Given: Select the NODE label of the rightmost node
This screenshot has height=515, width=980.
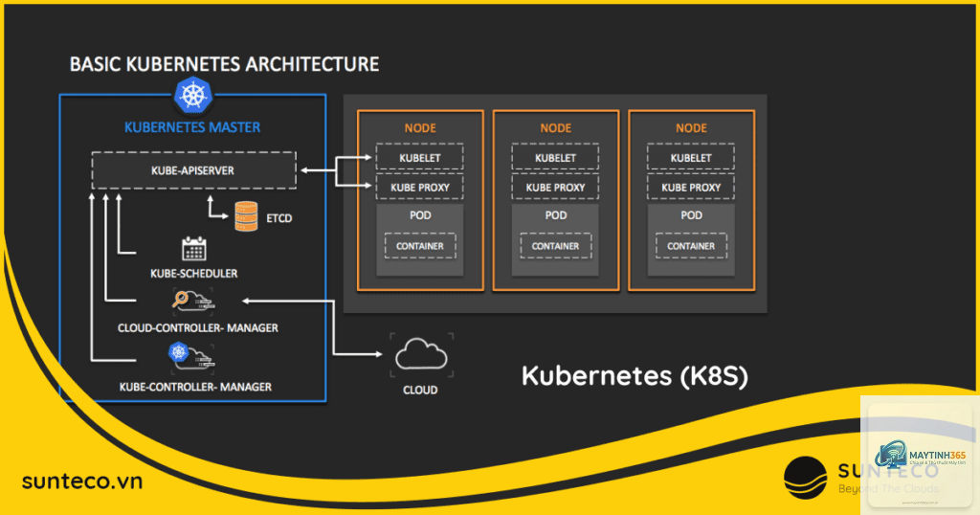Looking at the screenshot, I should coord(691,128).
